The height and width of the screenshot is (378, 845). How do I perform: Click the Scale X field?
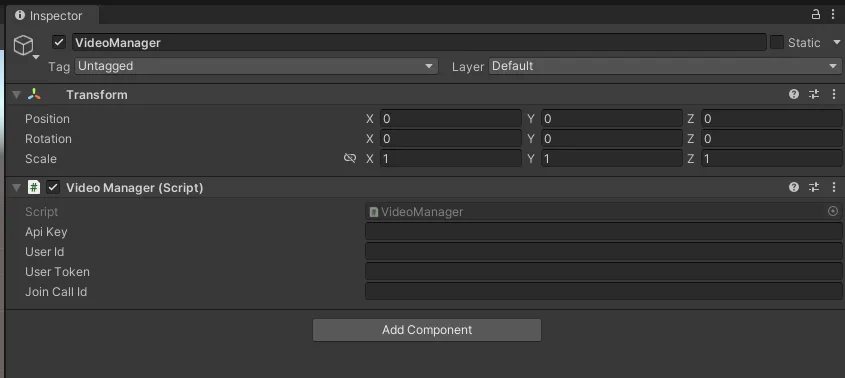point(451,159)
